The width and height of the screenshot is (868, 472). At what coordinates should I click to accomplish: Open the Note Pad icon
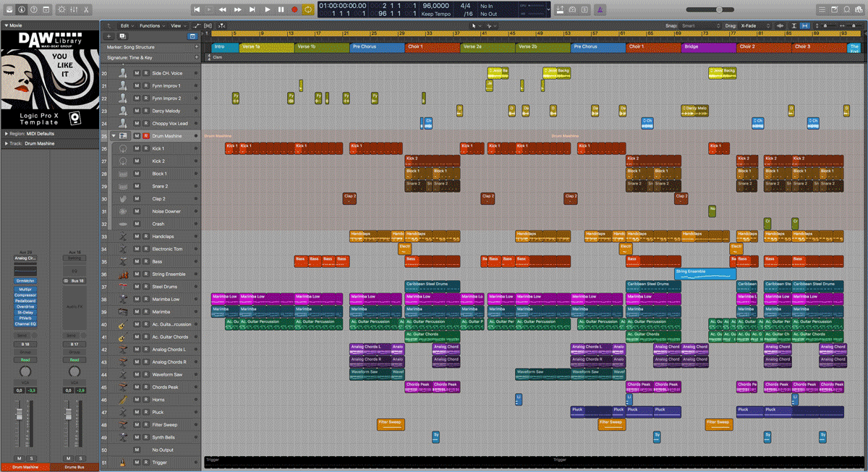pyautogui.click(x=833, y=9)
